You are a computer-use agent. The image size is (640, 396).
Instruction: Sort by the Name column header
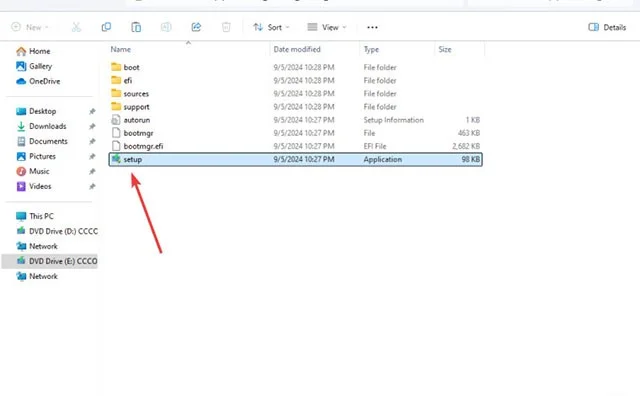click(x=121, y=49)
